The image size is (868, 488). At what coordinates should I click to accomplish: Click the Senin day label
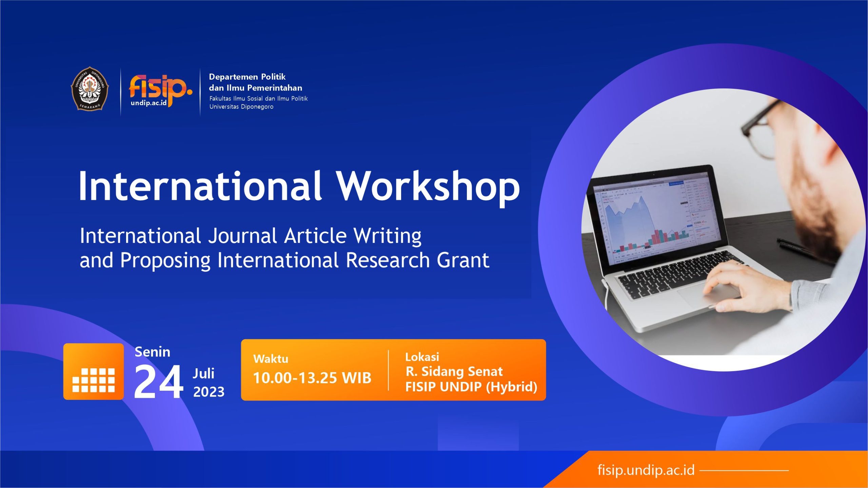pos(152,352)
